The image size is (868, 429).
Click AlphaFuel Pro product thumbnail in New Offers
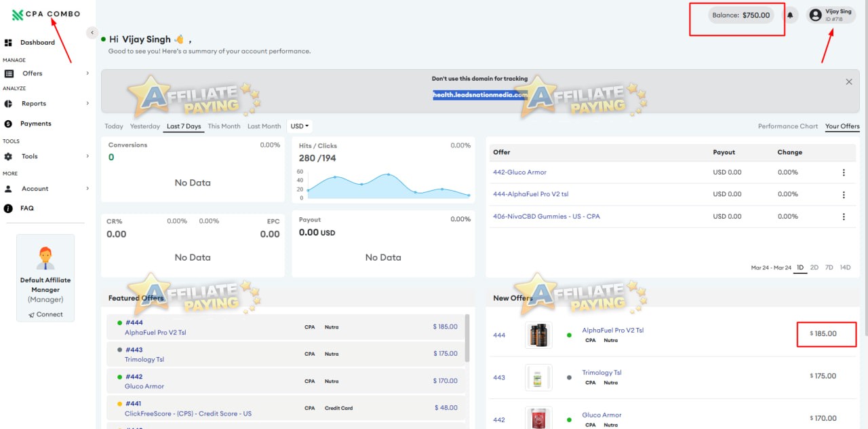538,335
